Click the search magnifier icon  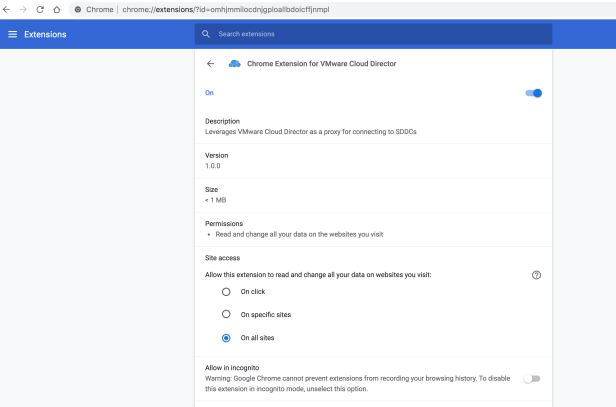click(206, 34)
